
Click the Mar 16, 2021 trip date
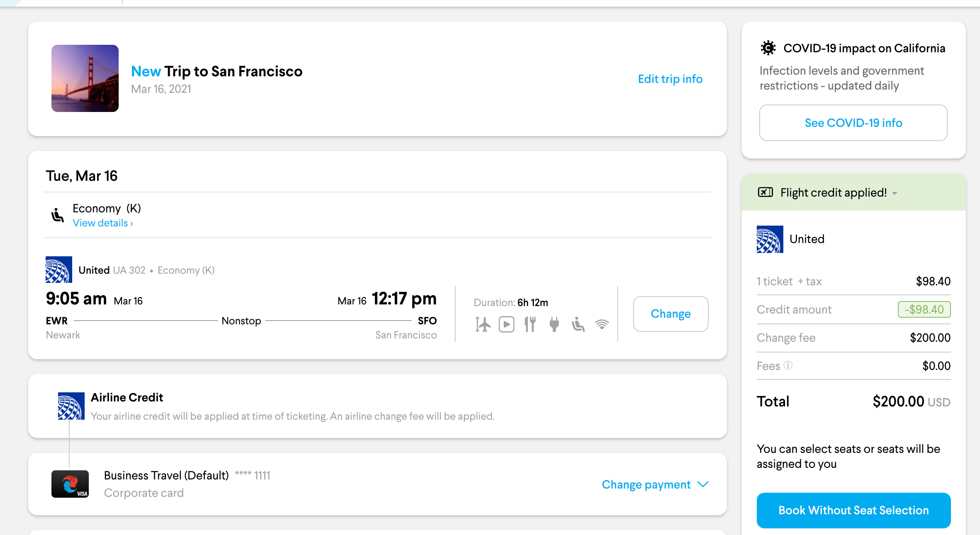161,89
